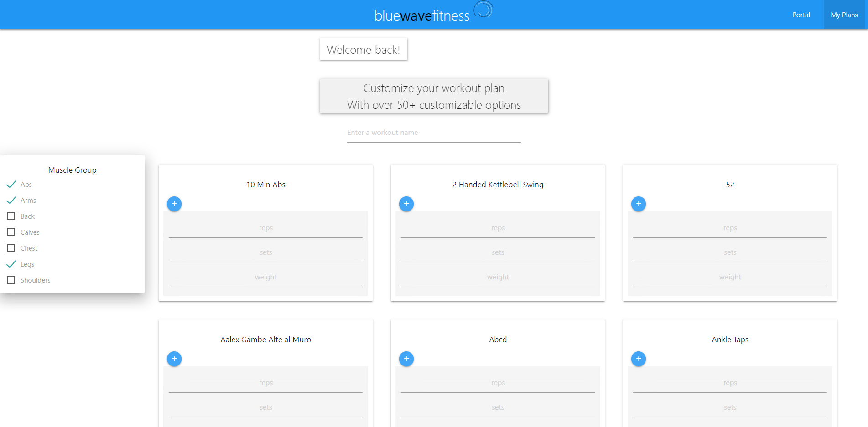Check the Calves muscle group

point(11,232)
